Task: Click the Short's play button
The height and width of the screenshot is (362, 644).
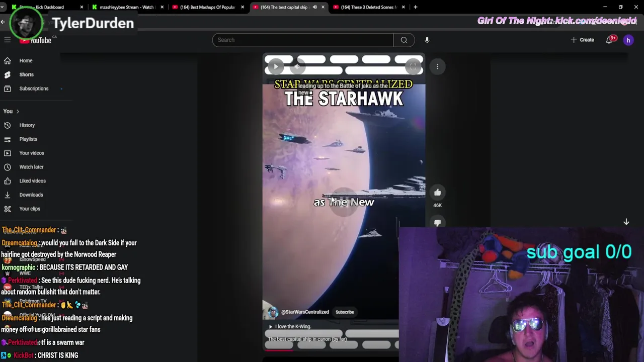Action: click(276, 66)
